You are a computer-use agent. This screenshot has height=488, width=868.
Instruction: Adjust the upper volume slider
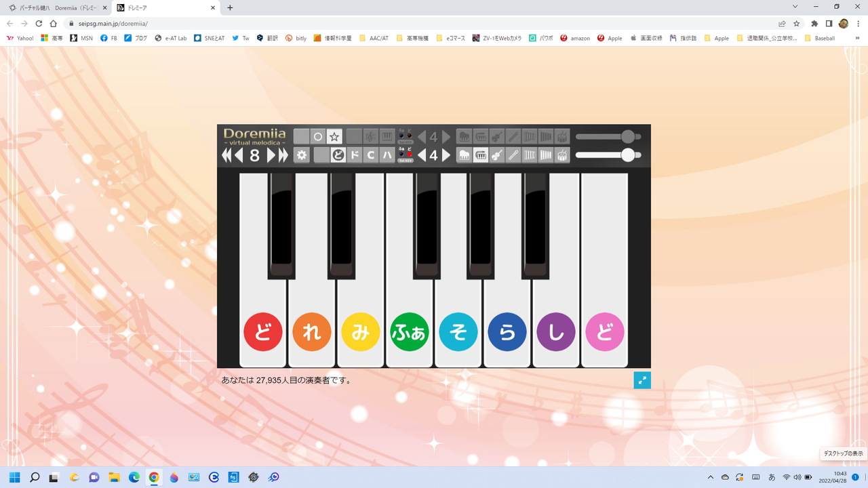click(608, 137)
